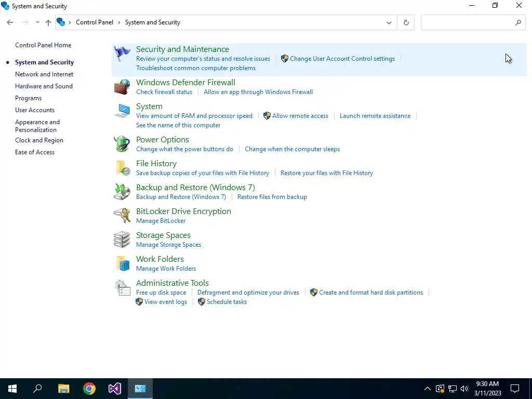Viewport: 532px width, 399px height.
Task: Click Defragment and optimize your drives
Action: [248, 292]
